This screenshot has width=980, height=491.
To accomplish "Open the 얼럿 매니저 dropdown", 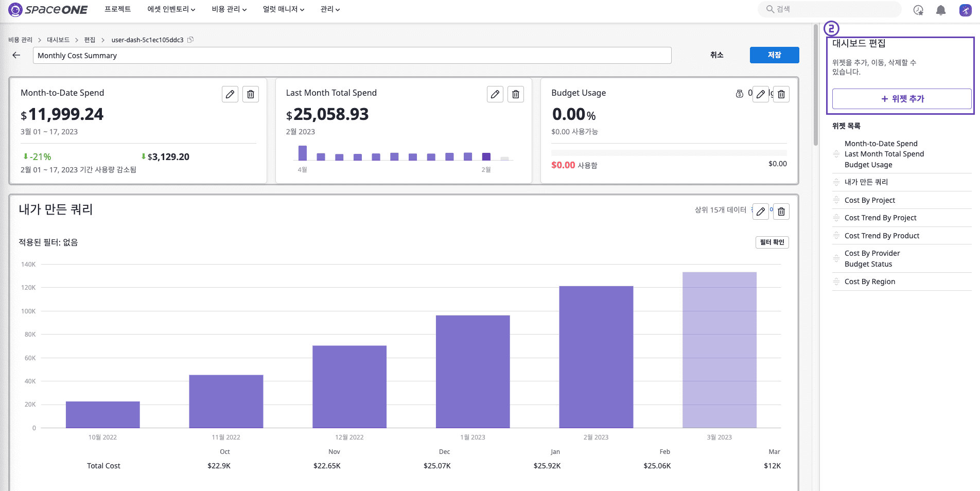I will coord(284,9).
